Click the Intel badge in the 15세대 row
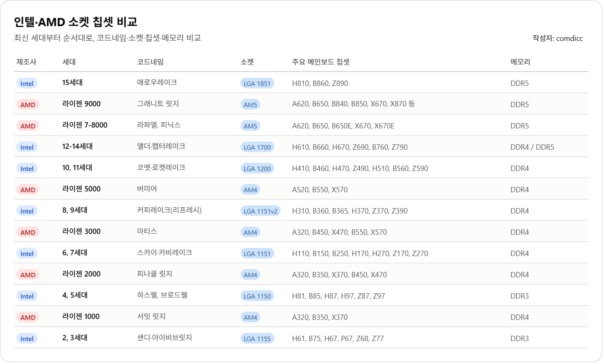Viewport: 604px width, 364px height. (27, 83)
